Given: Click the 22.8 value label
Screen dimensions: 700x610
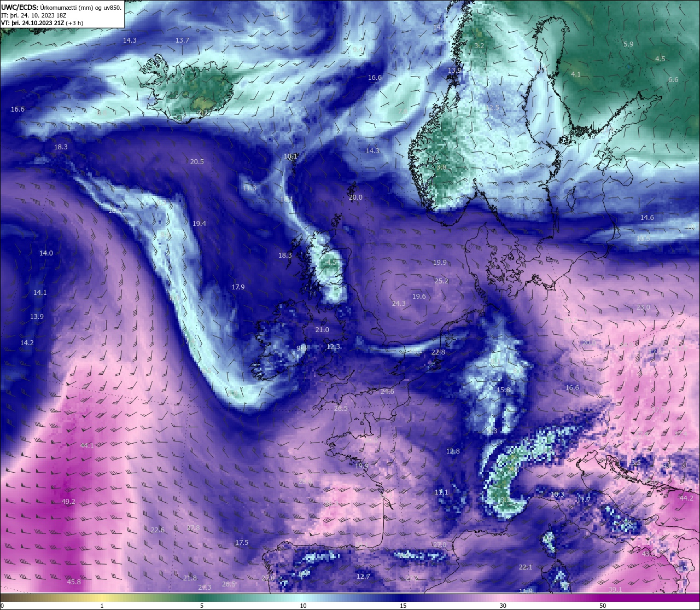Looking at the screenshot, I should pos(438,352).
